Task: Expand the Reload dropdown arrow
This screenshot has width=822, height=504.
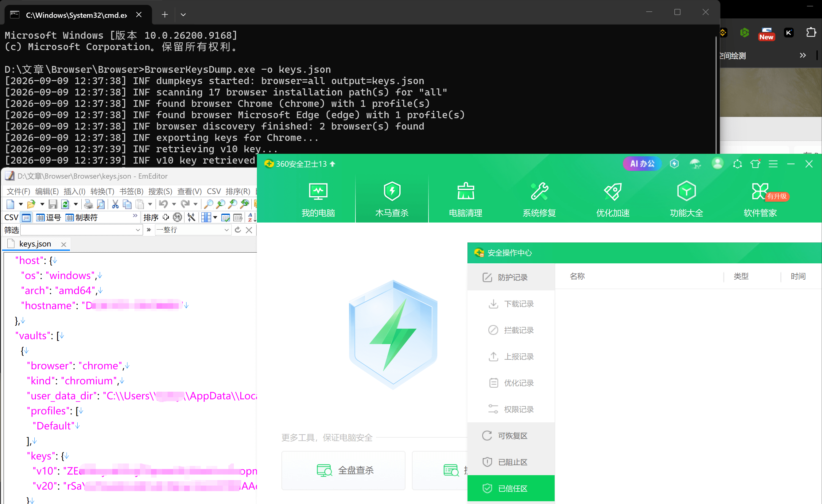Action: click(x=76, y=204)
